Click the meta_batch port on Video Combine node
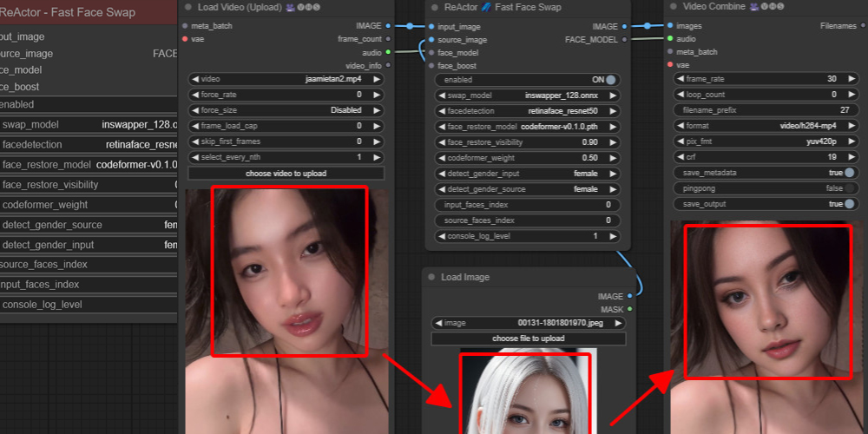The image size is (868, 434). coord(670,51)
